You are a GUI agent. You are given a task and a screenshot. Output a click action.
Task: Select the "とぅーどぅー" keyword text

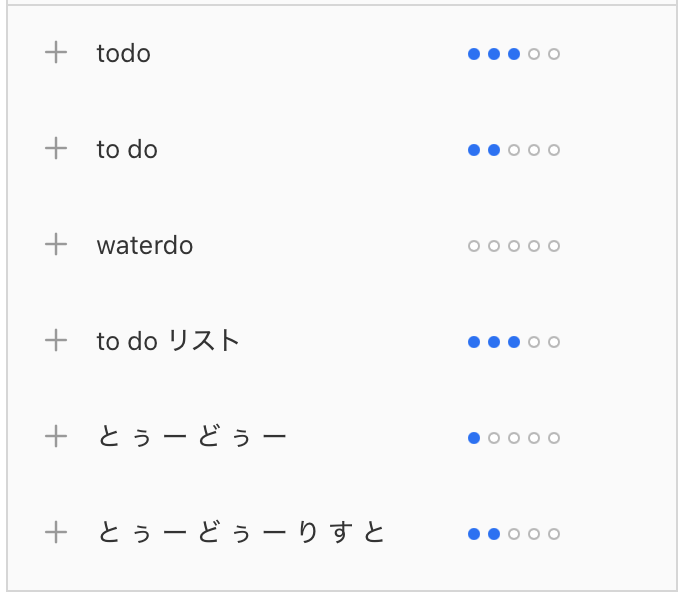pos(192,437)
